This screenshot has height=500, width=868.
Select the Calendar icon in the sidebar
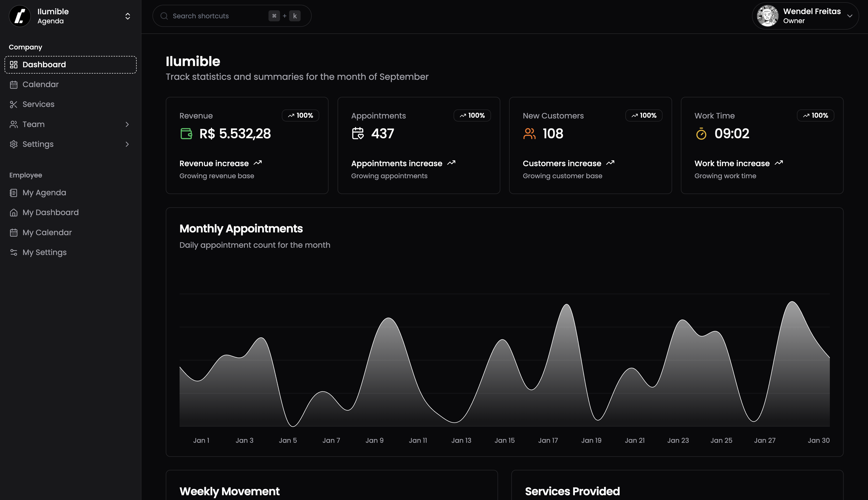pos(14,84)
